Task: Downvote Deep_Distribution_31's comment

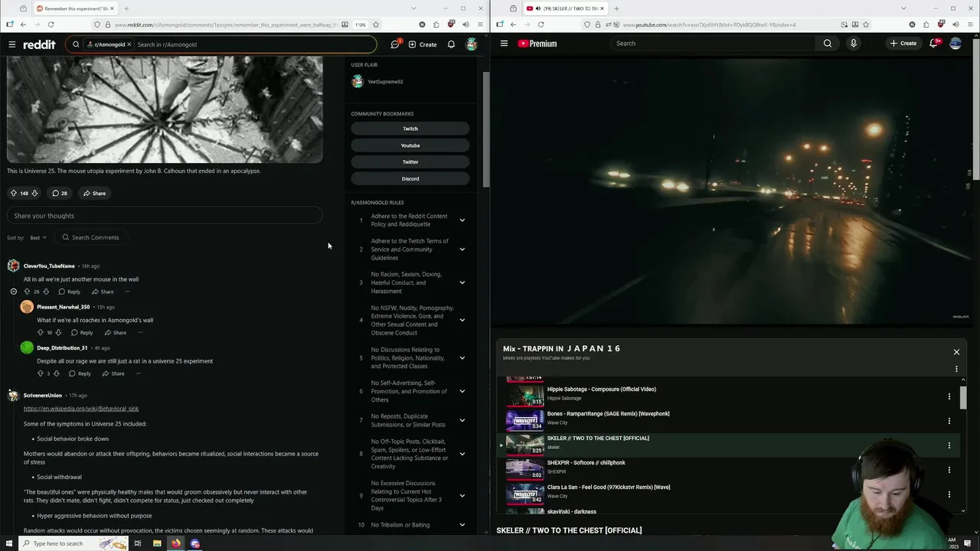Action: [56, 373]
